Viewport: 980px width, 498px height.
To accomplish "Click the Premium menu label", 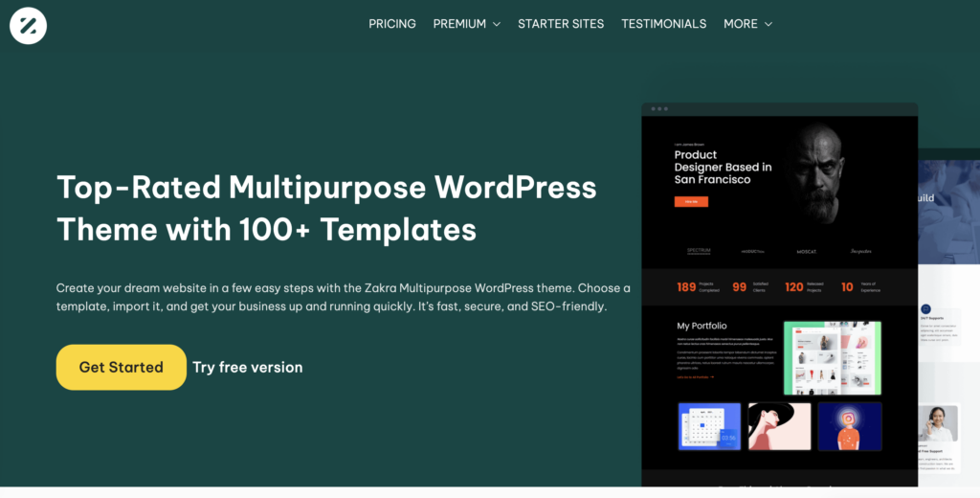I will 459,24.
